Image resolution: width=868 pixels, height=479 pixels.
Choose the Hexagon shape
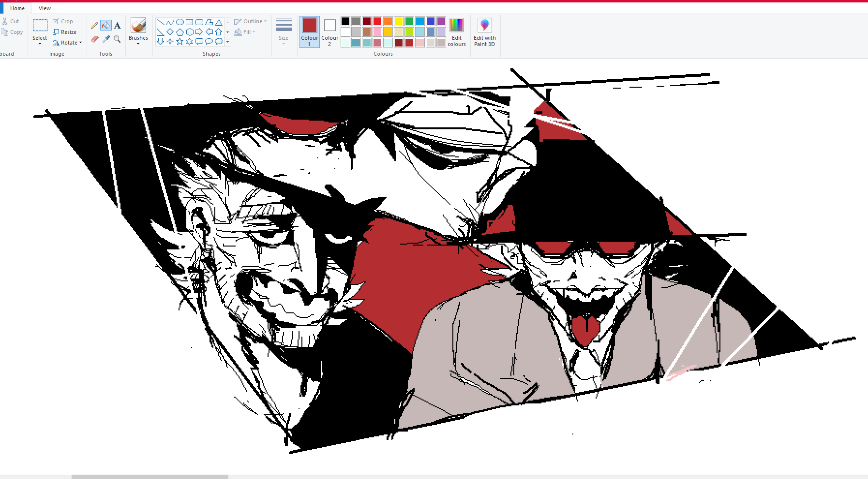(x=189, y=32)
